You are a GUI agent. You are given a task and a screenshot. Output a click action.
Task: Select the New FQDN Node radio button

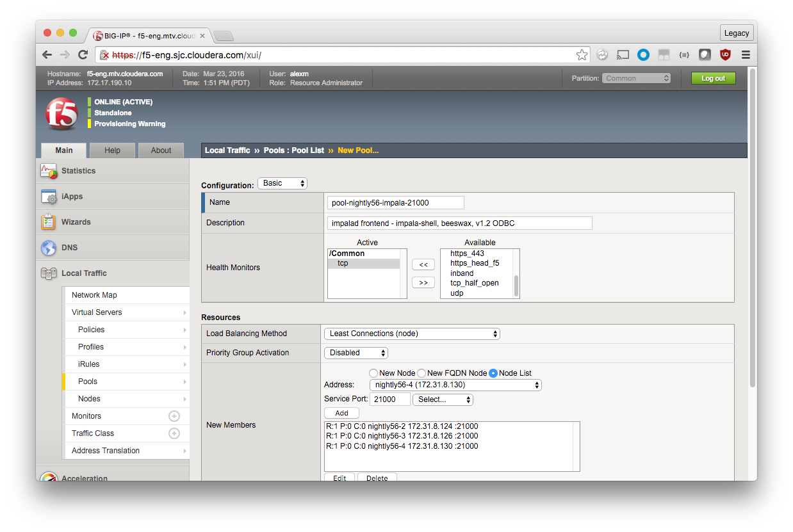[x=421, y=373]
